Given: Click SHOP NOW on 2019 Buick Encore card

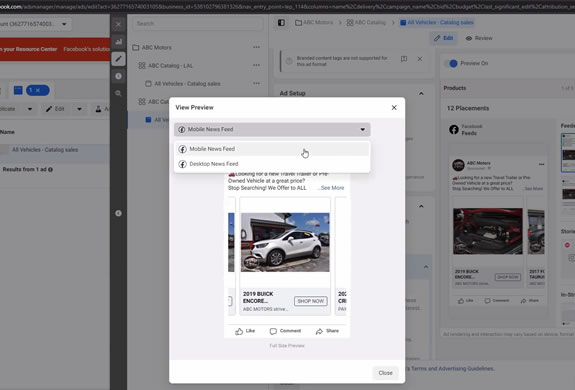Looking at the screenshot, I should coord(311,301).
